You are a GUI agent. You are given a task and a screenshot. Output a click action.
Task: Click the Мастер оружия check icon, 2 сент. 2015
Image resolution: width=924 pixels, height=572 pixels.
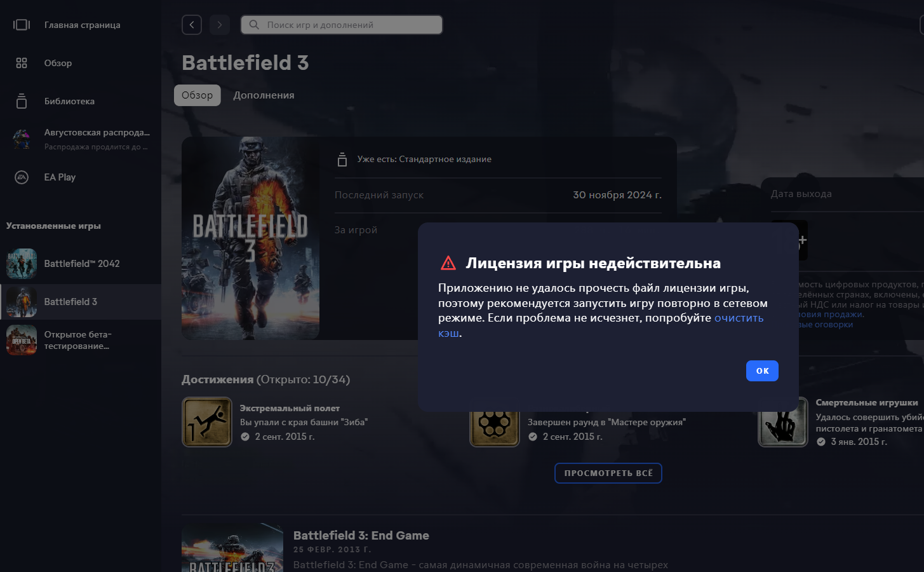(x=533, y=437)
